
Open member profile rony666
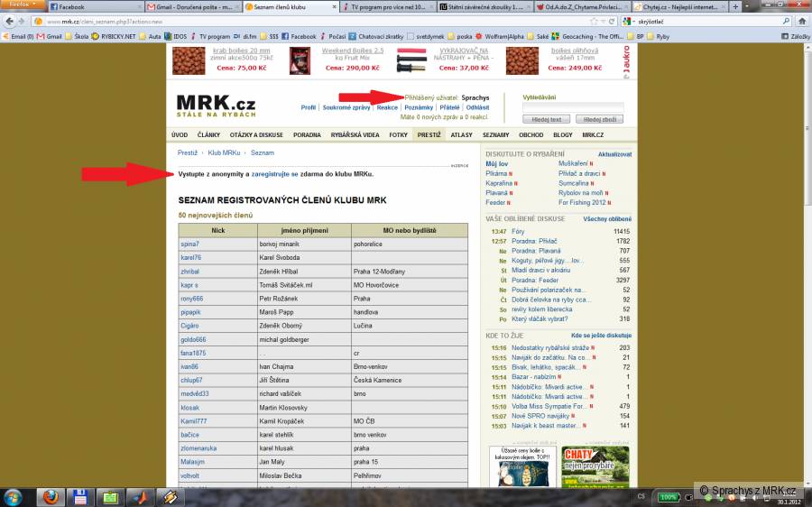(x=191, y=299)
